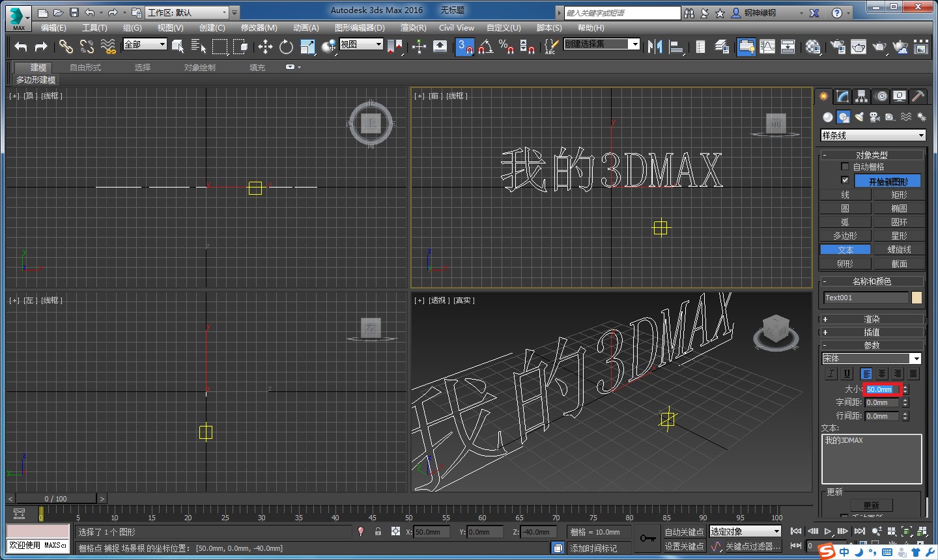Viewport: 938px width, 560px height.
Task: Open the Material Editor icon
Action: (813, 47)
